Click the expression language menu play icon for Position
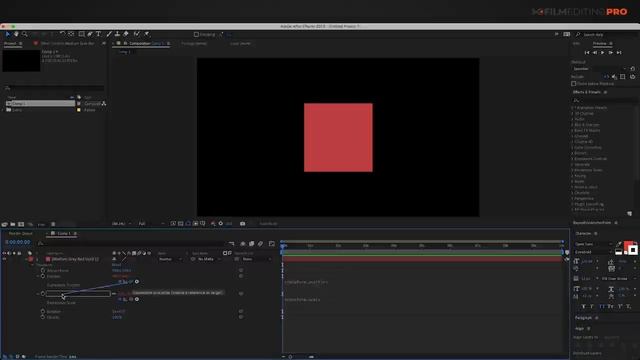 [x=137, y=282]
